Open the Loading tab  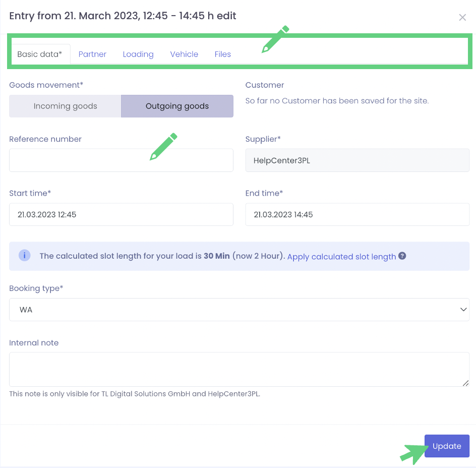tap(138, 54)
